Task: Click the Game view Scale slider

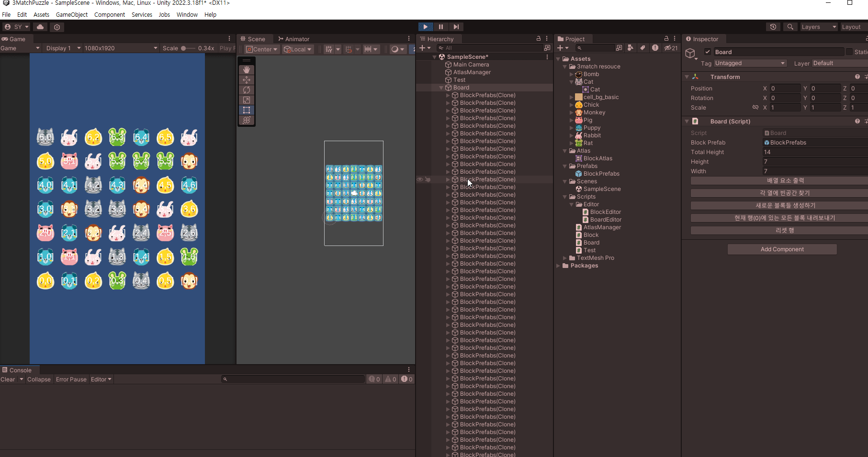Action: point(188,48)
